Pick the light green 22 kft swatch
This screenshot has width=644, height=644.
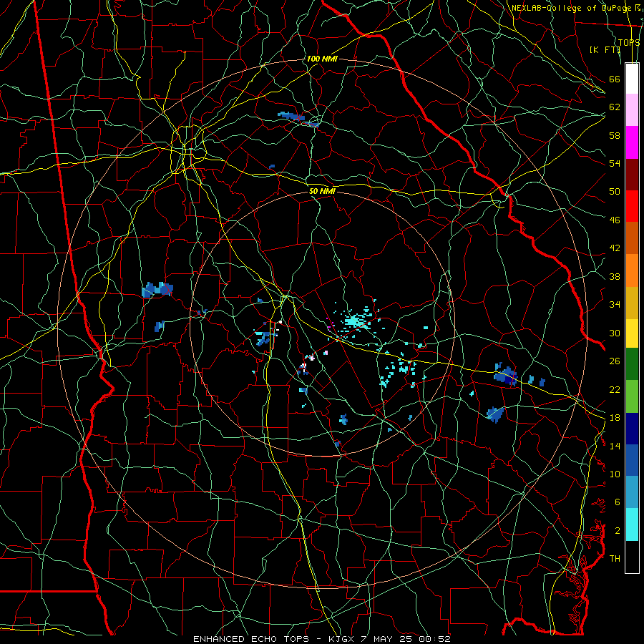pos(632,396)
